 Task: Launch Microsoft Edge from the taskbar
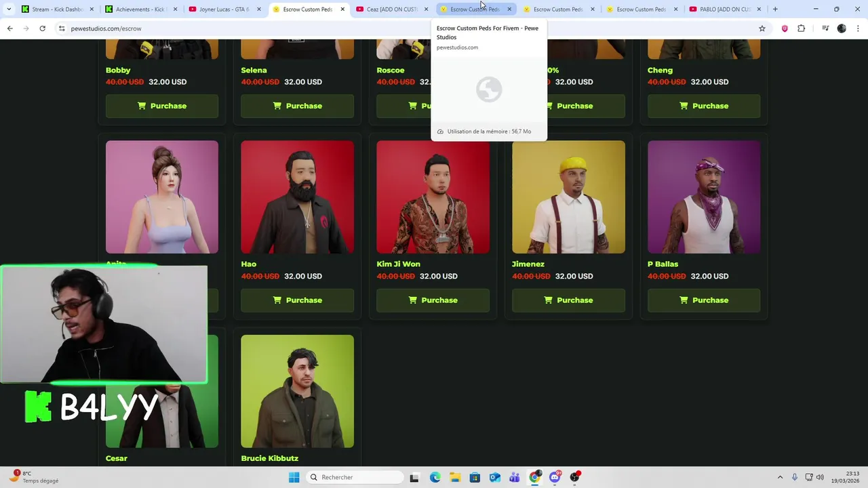435,477
